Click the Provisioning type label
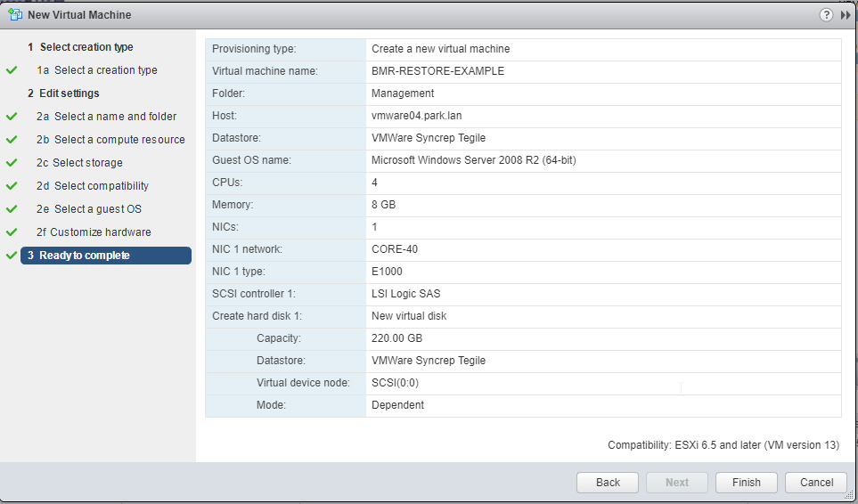Image resolution: width=858 pixels, height=504 pixels. (254, 49)
